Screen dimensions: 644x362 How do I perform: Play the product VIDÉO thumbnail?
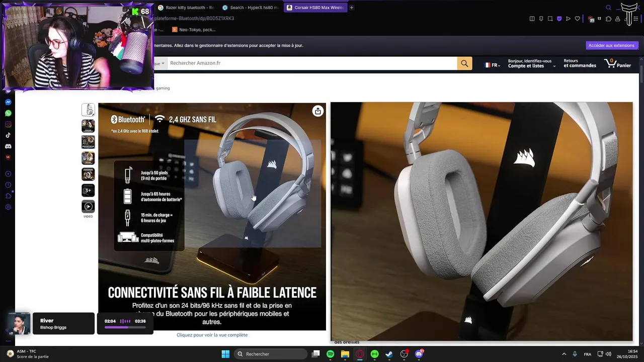point(88,206)
